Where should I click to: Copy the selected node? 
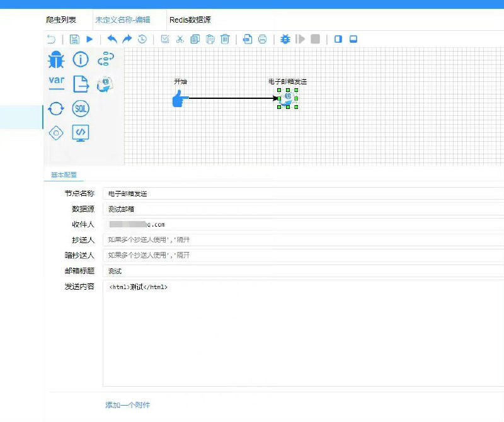click(195, 39)
